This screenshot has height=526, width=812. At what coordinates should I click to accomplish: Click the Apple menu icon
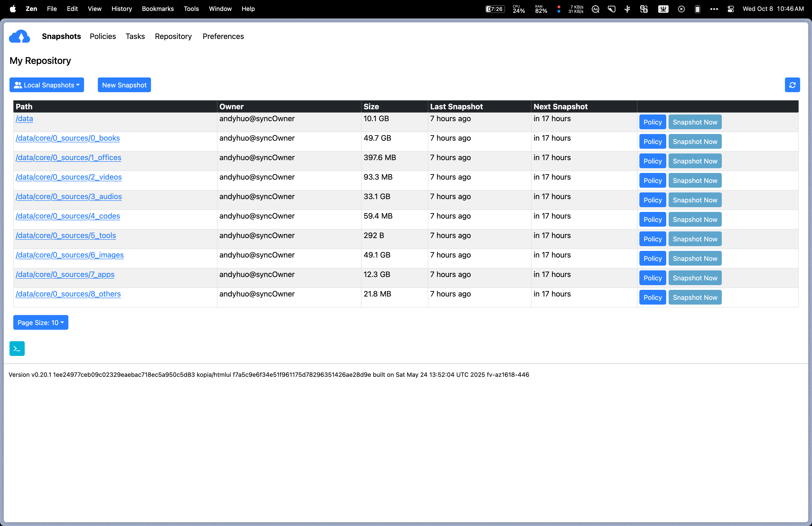point(13,9)
